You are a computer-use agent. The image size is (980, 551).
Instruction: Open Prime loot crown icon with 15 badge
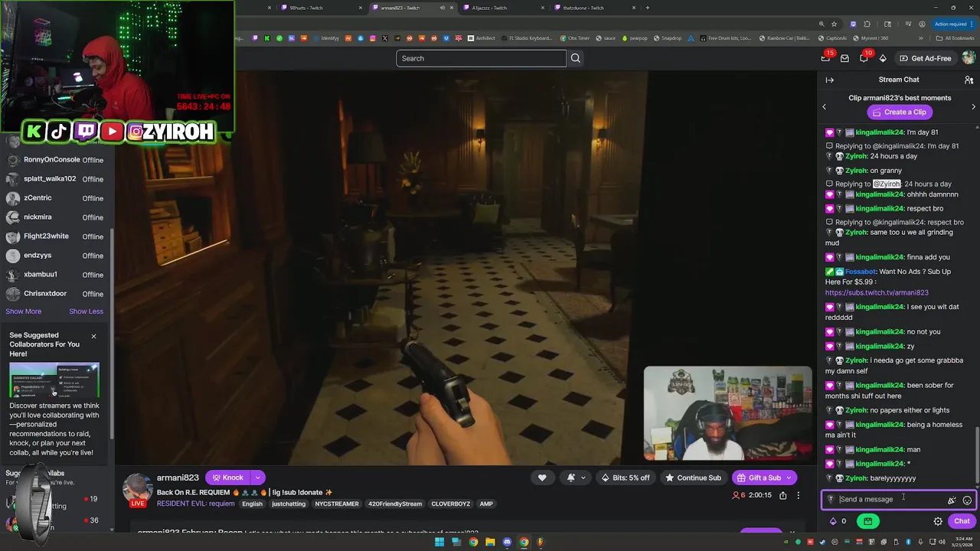pyautogui.click(x=825, y=58)
